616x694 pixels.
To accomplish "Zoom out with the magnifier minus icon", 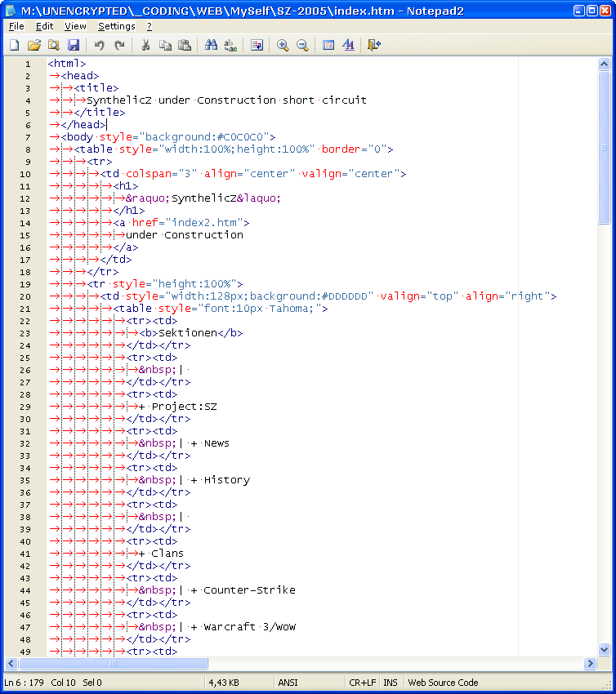I will (302, 45).
